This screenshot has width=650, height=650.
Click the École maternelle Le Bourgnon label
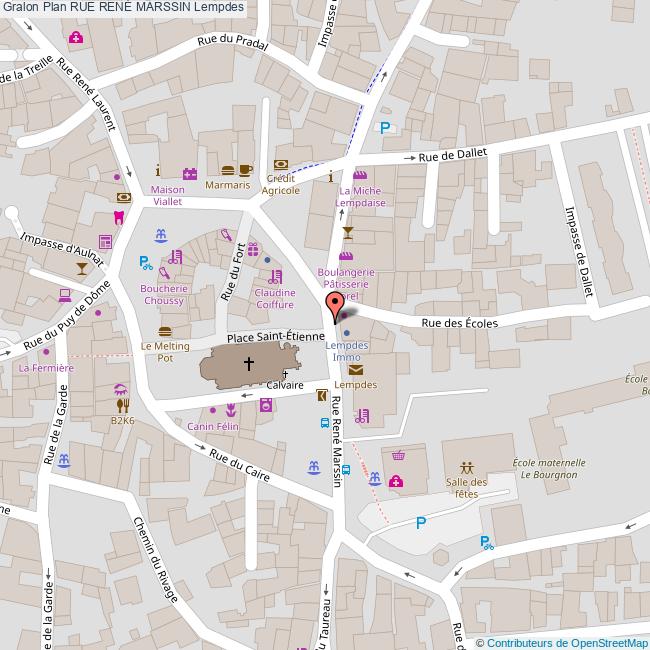(548, 469)
